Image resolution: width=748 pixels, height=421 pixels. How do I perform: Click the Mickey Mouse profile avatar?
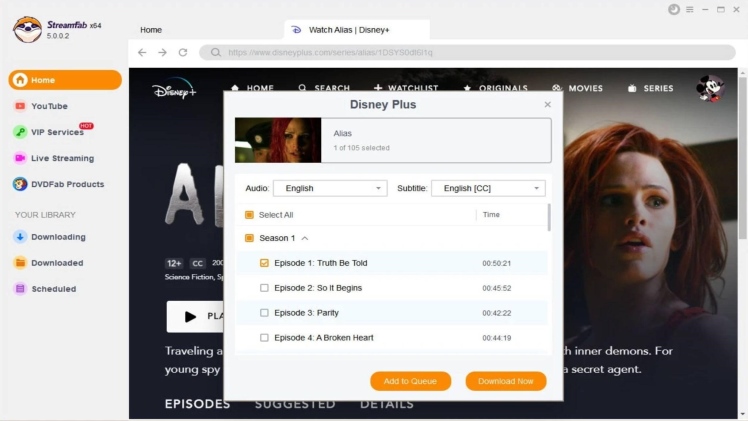click(x=709, y=88)
